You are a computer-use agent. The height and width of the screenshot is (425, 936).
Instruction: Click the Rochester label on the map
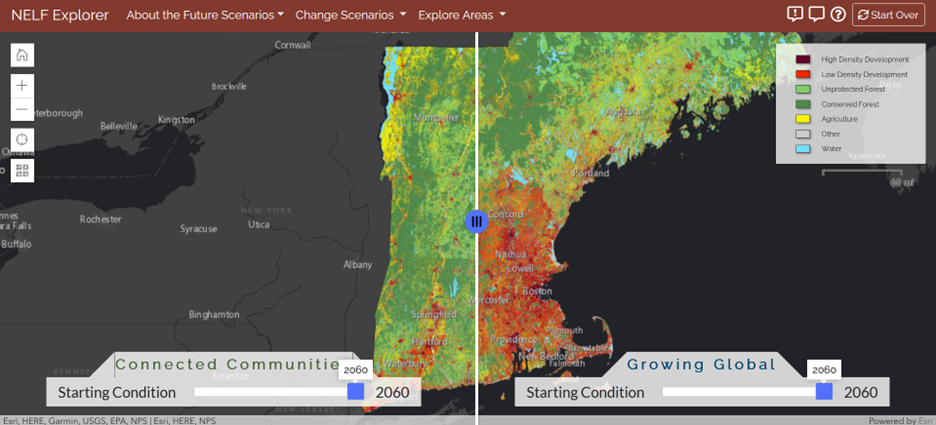100,219
